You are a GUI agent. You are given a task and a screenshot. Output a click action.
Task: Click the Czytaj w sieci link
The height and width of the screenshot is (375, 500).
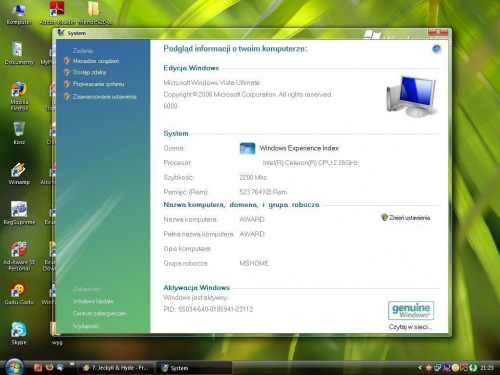(410, 327)
